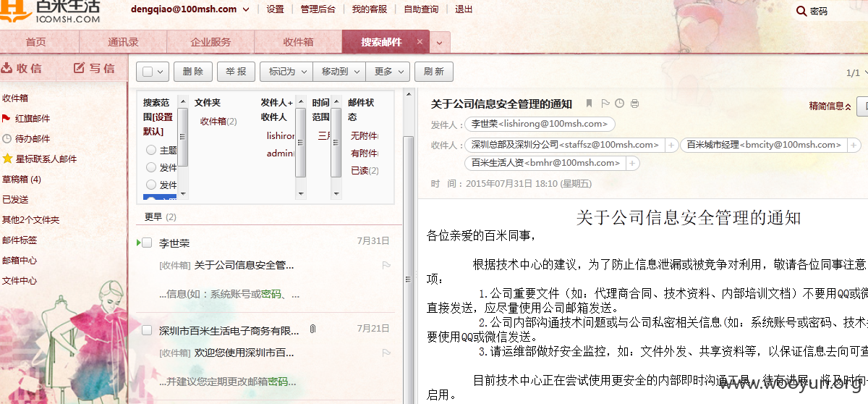Open the 移动到 dropdown
This screenshot has width=868, height=404.
339,72
